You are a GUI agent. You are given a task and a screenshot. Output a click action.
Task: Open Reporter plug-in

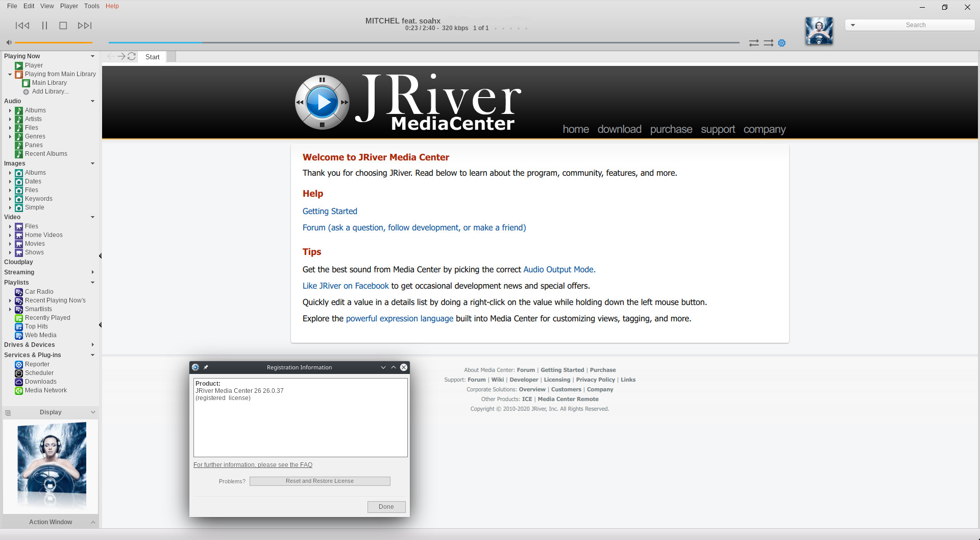(x=37, y=364)
